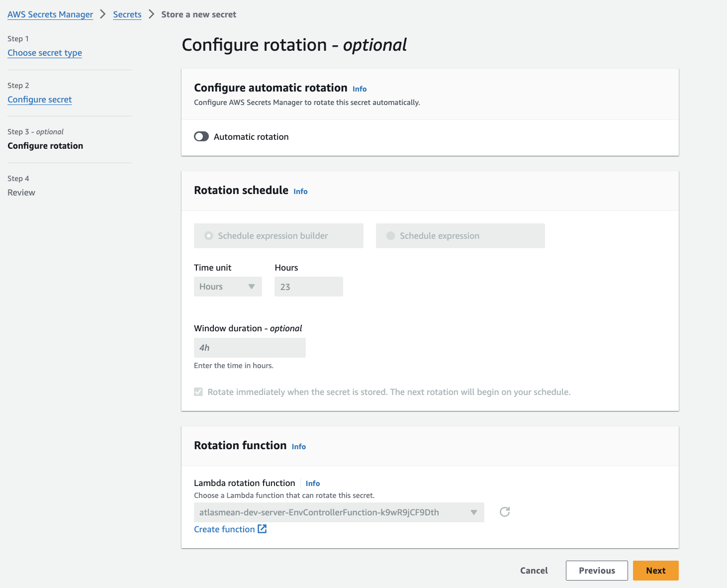Click the Window duration input field
Screen dimensions: 727x588
coord(250,348)
